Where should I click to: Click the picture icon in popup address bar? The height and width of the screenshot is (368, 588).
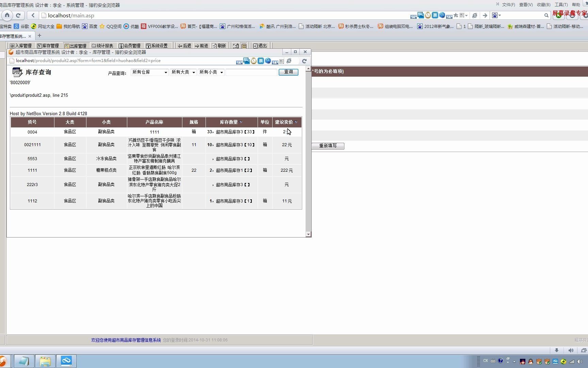click(x=246, y=61)
